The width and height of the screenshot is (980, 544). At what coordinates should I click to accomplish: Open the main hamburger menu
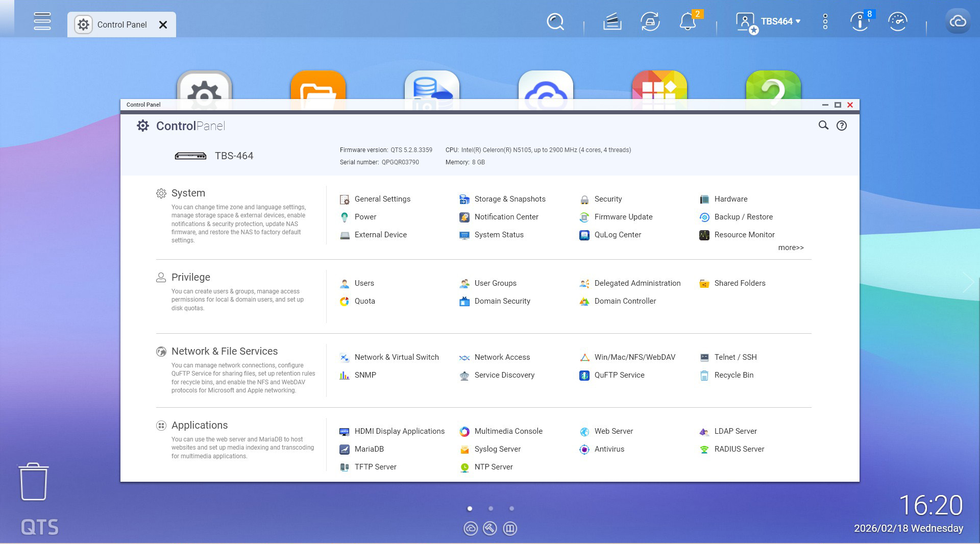click(42, 21)
